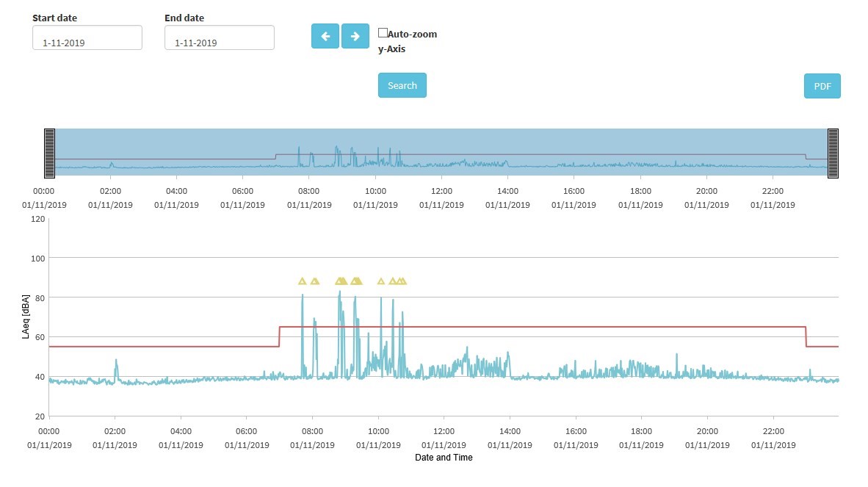Click the red limit line drop near 23:00

806,336
